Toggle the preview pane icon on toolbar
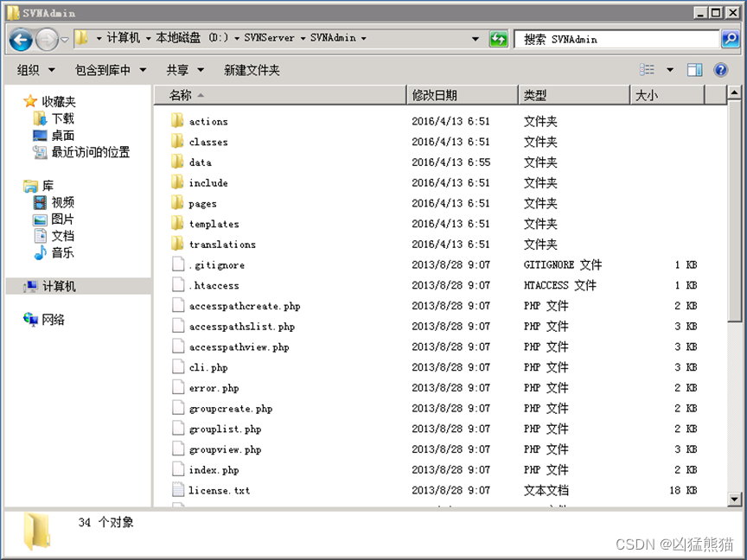Viewport: 747px width, 560px height. (x=694, y=69)
